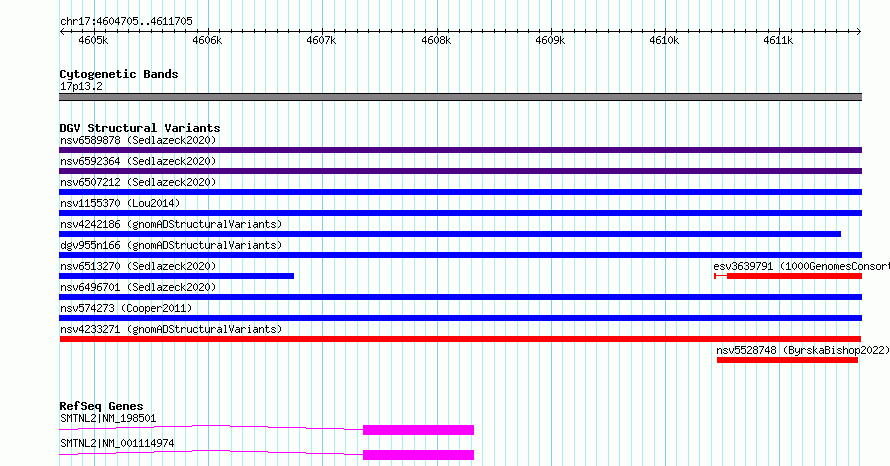890x466 pixels.
Task: Select the blue dgv955n166 variant bar
Action: [x=460, y=255]
